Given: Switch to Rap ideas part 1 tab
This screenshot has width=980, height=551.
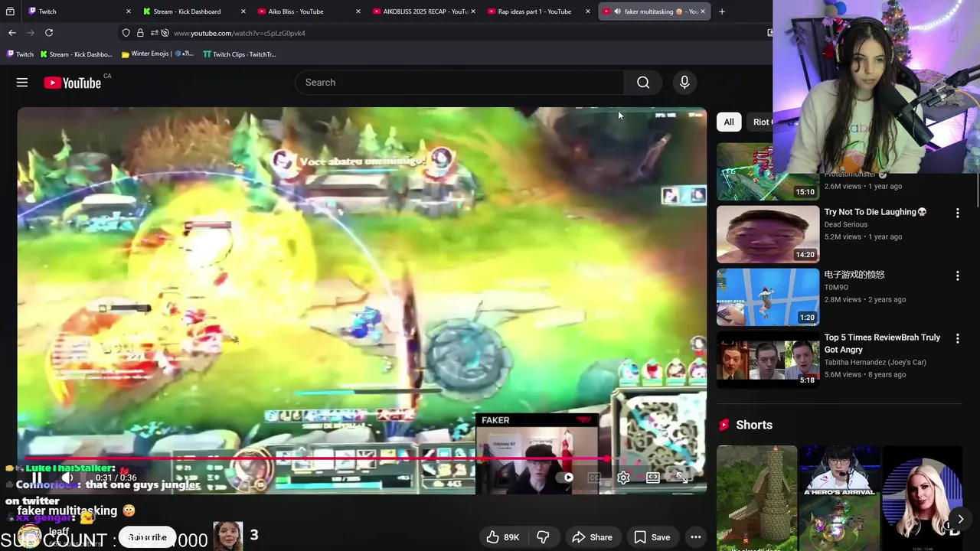Looking at the screenshot, I should (539, 11).
